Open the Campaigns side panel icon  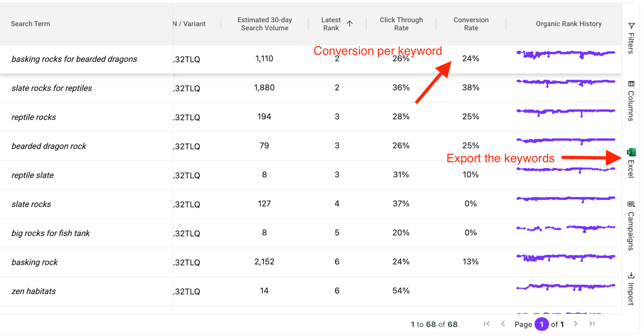point(631,204)
